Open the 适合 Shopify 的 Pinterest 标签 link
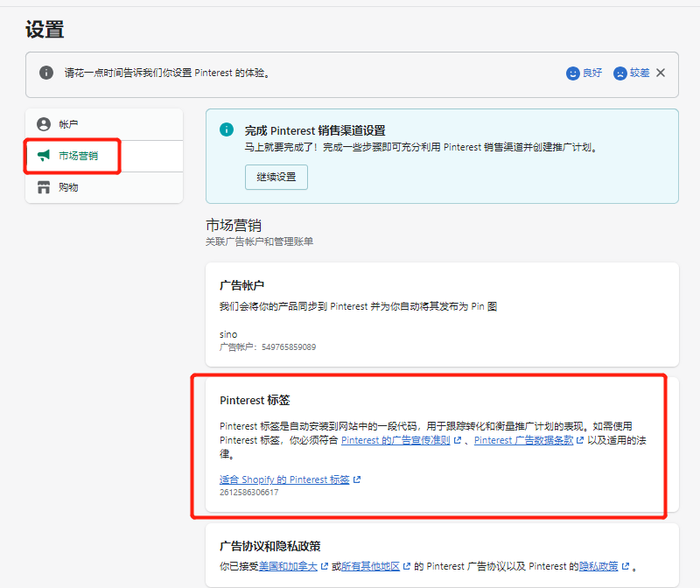Screen dimensions: 700x588 284,479
